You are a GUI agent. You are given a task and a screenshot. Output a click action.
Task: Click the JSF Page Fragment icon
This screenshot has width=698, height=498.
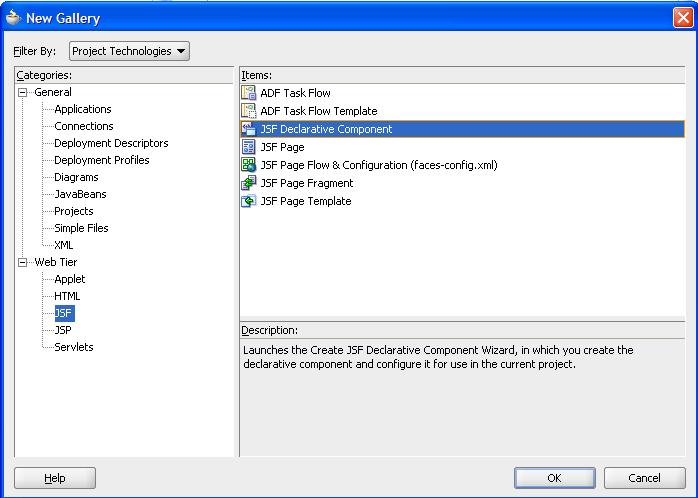(x=249, y=183)
